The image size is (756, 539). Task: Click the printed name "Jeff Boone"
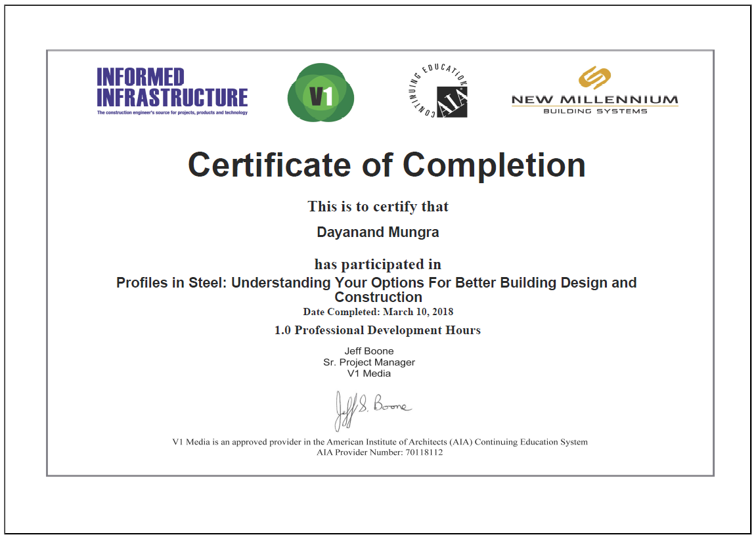coord(369,351)
